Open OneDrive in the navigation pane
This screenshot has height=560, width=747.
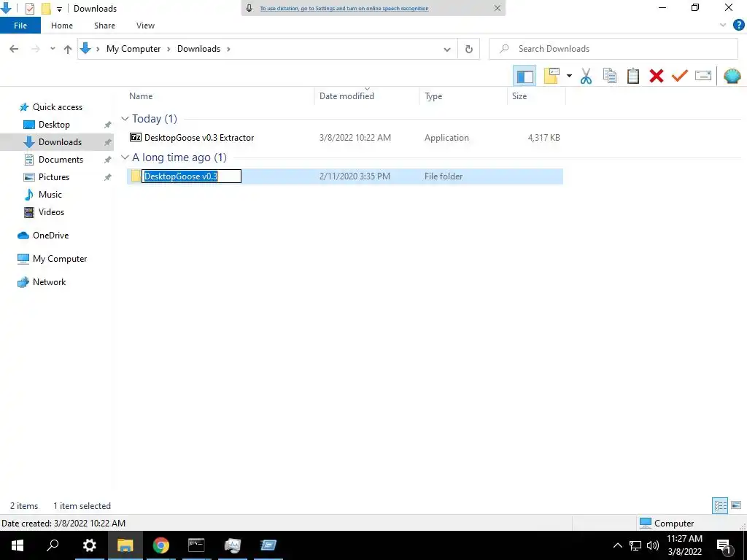[50, 236]
